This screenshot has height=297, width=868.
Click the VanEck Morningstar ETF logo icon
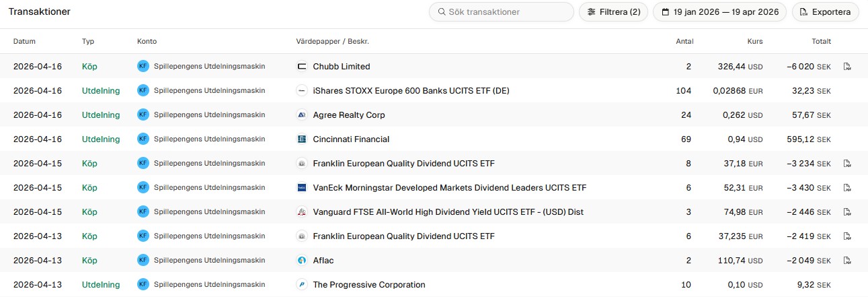click(302, 188)
